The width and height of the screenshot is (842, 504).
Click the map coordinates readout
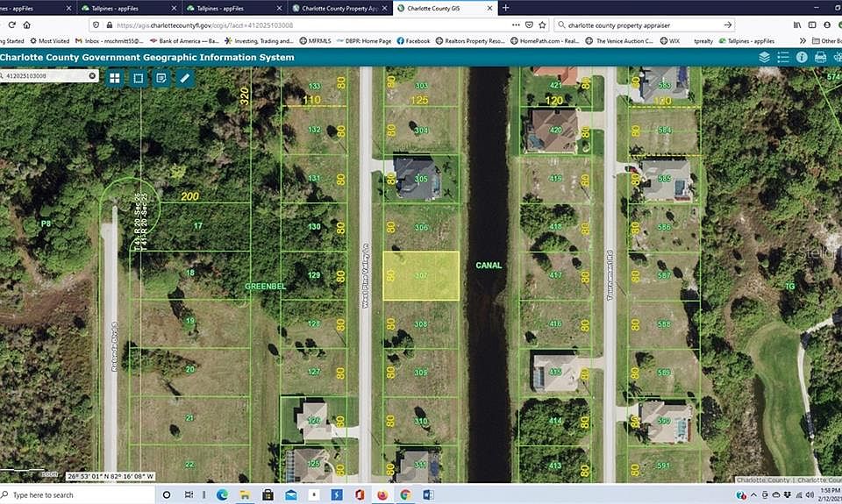(x=111, y=476)
